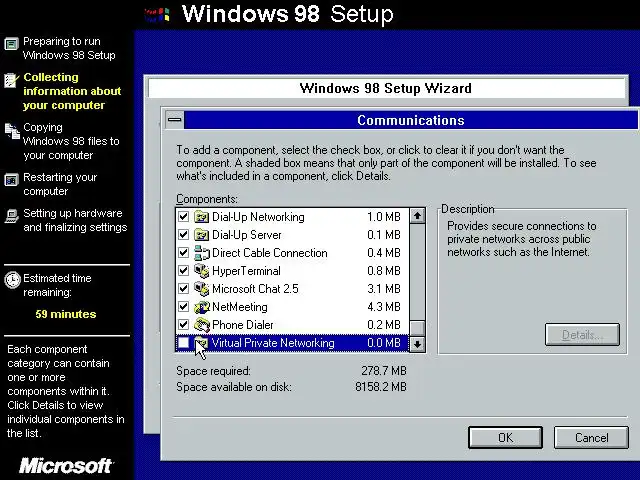The height and width of the screenshot is (480, 640).
Task: Uncheck the Direct Cable Connection checkbox
Action: (x=184, y=253)
